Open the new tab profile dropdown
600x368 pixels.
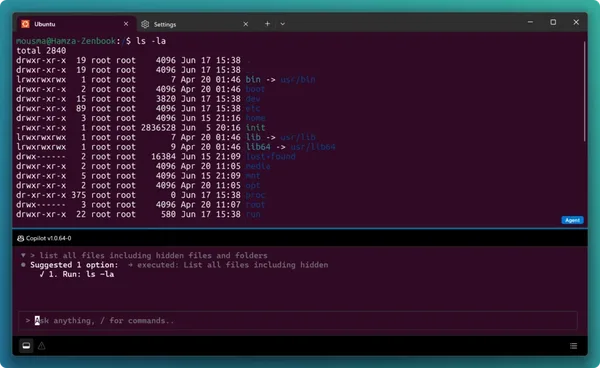[x=282, y=24]
